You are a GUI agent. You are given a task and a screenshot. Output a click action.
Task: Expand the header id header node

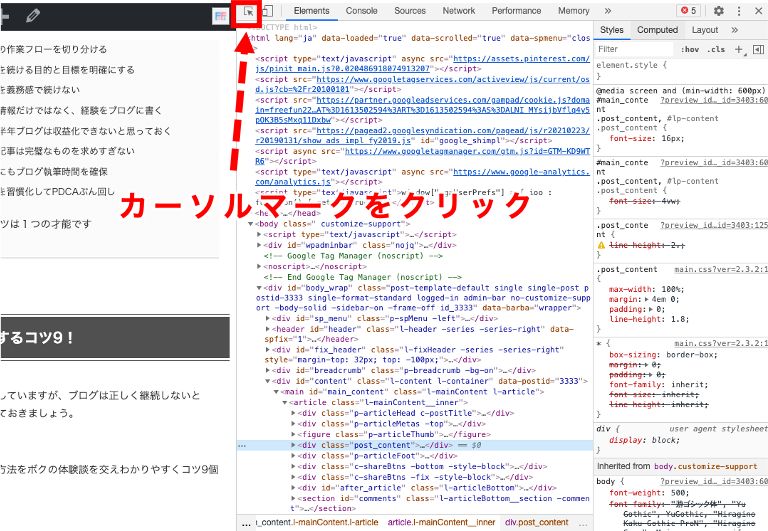[x=267, y=329]
